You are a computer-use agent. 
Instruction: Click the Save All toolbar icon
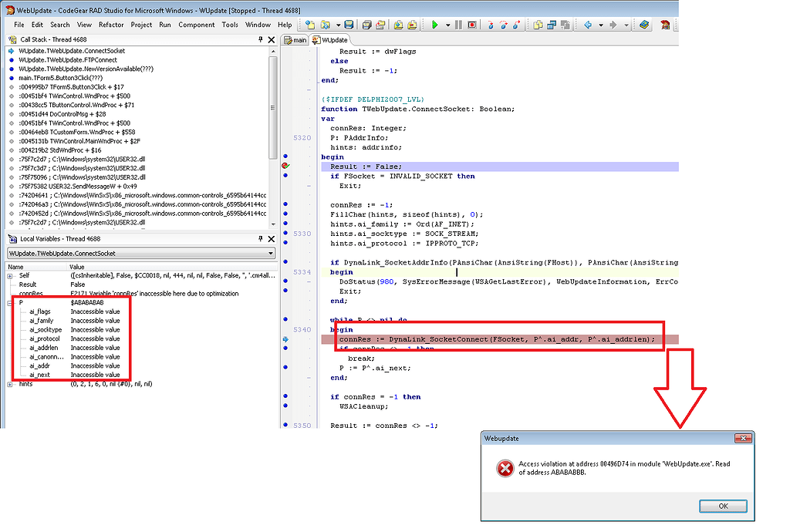pos(366,25)
